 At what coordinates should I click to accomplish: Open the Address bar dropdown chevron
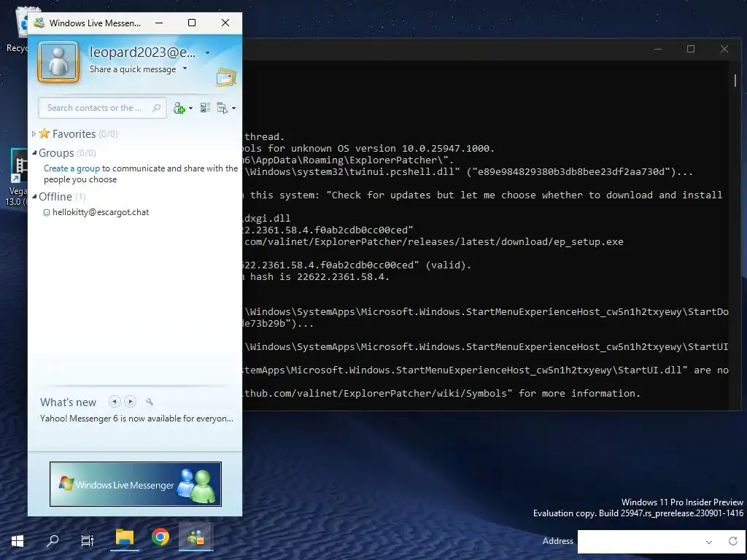tap(709, 542)
